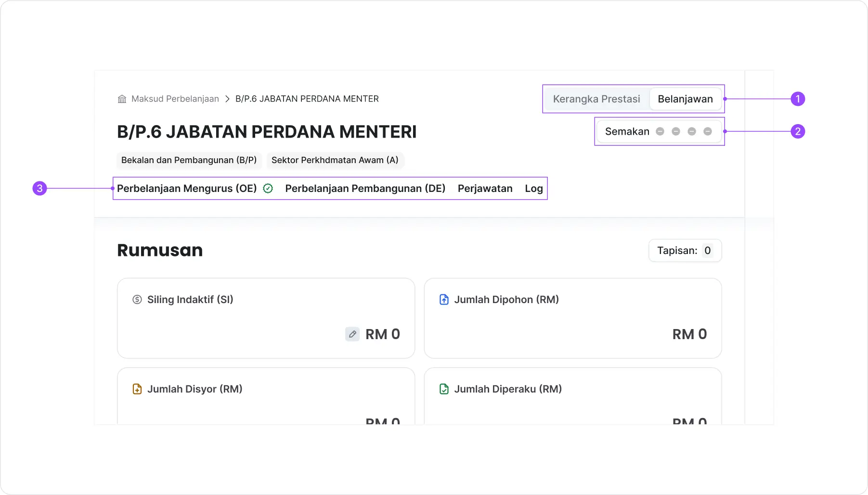Click the first Semakan status dot
This screenshot has height=495, width=868.
click(660, 132)
